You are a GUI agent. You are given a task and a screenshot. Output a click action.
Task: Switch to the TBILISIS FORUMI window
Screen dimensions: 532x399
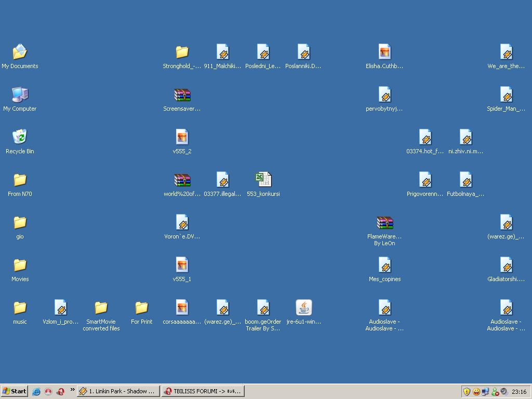(203, 391)
